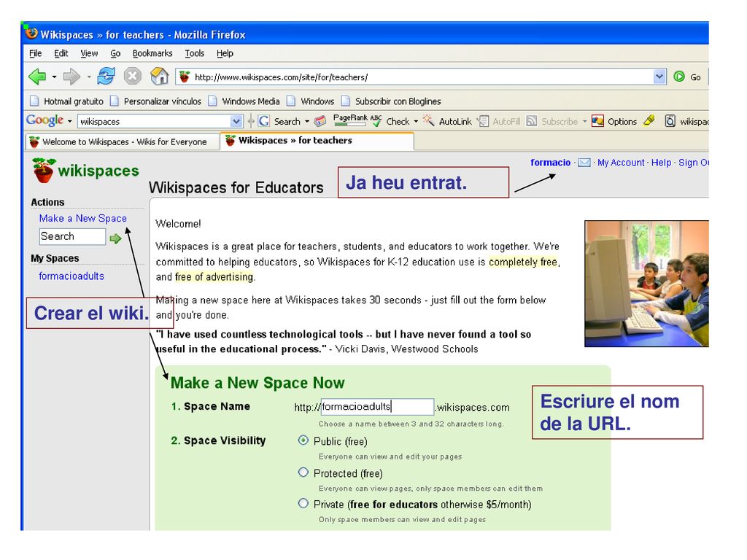Screen dimensions: 747x560
Task: Click the wikispaces find-word icon
Action: pyautogui.click(x=670, y=121)
